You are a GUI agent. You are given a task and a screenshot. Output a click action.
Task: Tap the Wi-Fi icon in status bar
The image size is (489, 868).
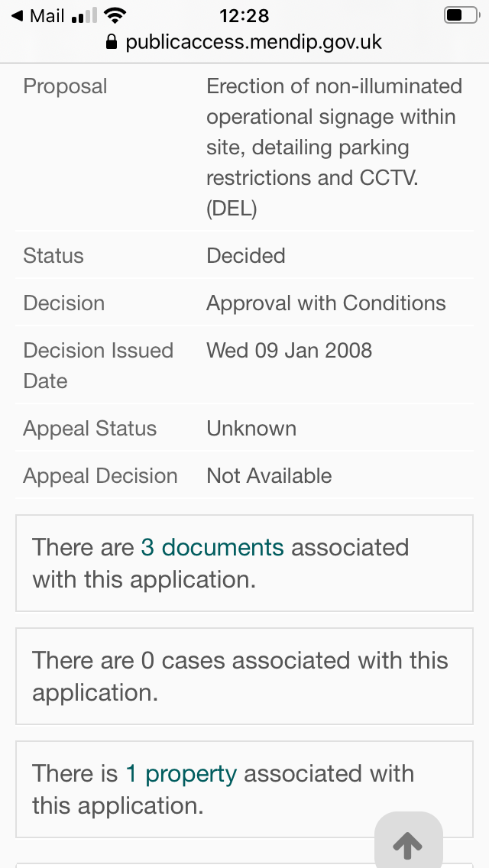coord(115,15)
